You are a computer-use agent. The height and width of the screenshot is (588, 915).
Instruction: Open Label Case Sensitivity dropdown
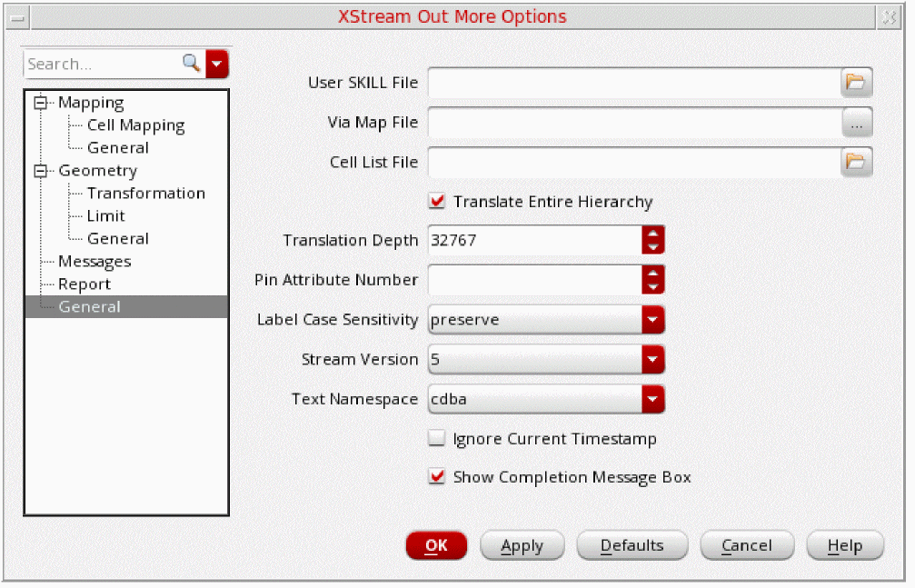coord(652,320)
